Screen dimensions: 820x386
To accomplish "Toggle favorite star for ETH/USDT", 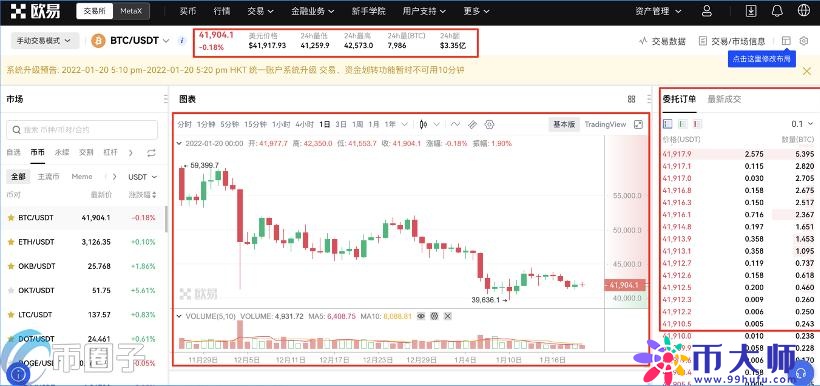I will click(x=10, y=242).
